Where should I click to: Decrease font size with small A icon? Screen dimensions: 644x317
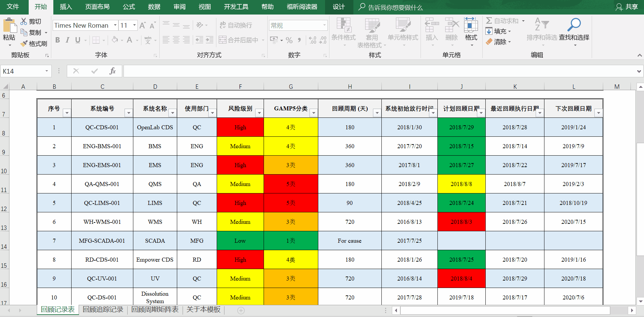pyautogui.click(x=153, y=25)
